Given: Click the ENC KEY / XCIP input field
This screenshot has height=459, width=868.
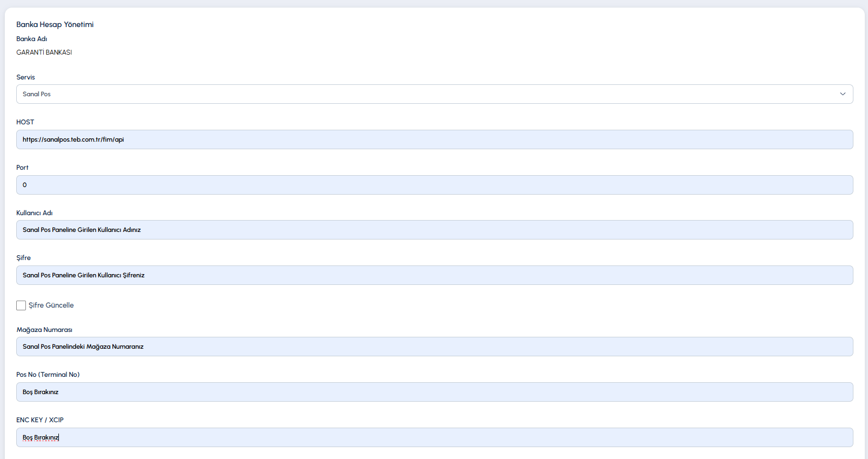Looking at the screenshot, I should [x=435, y=437].
